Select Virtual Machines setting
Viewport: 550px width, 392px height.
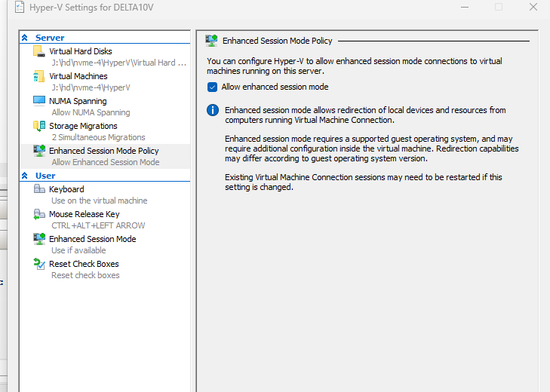(x=105, y=81)
